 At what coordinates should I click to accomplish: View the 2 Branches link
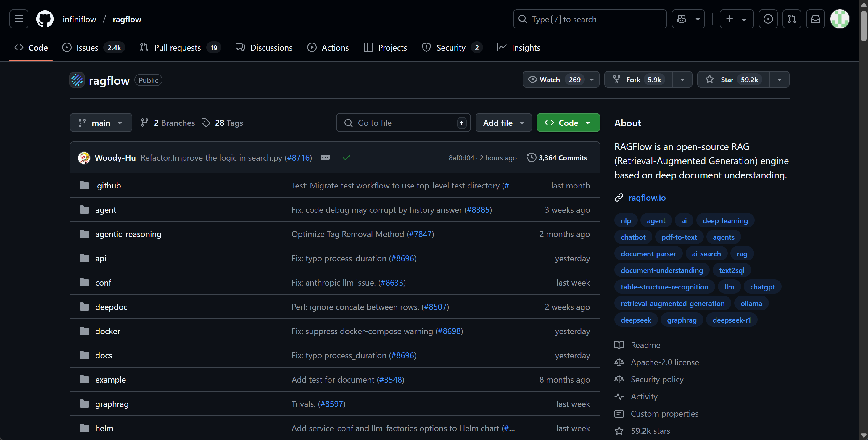tap(168, 123)
